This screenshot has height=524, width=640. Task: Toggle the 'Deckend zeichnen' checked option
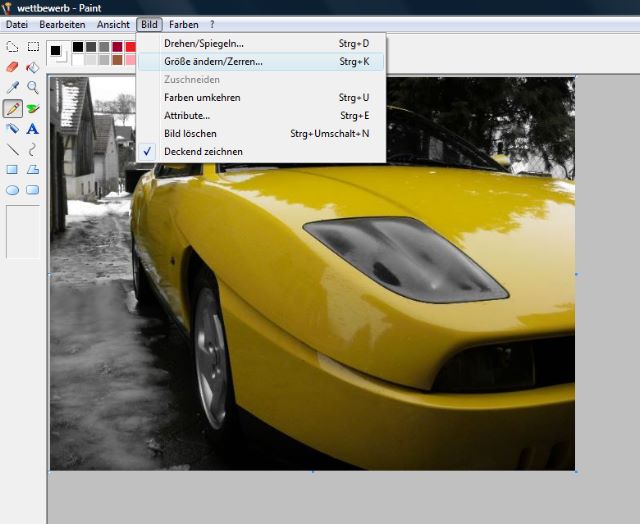[x=203, y=151]
